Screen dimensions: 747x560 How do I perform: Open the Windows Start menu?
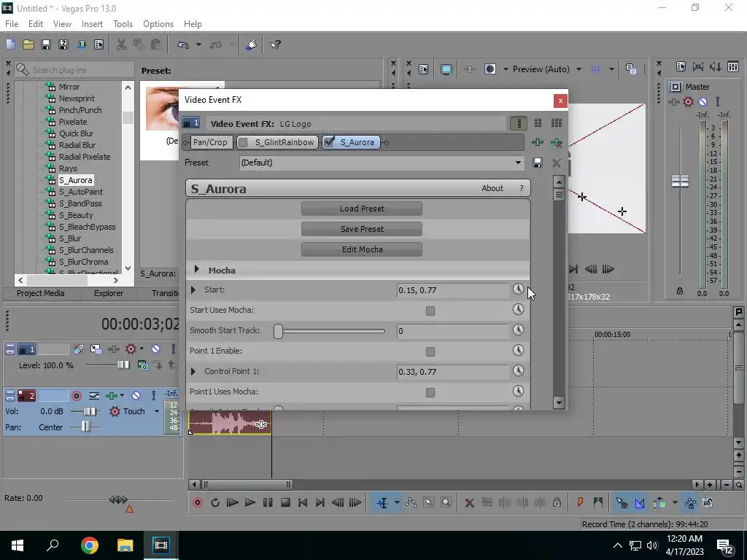[x=18, y=545]
